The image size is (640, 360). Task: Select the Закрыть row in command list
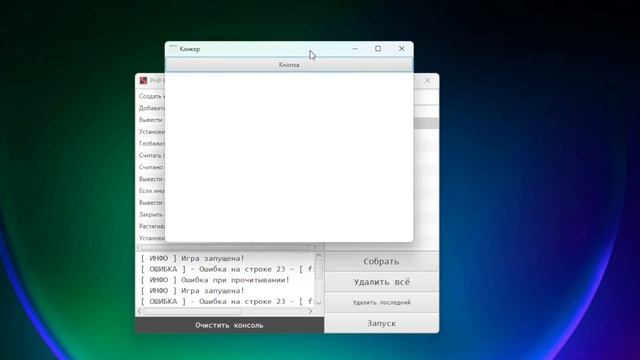(151, 215)
